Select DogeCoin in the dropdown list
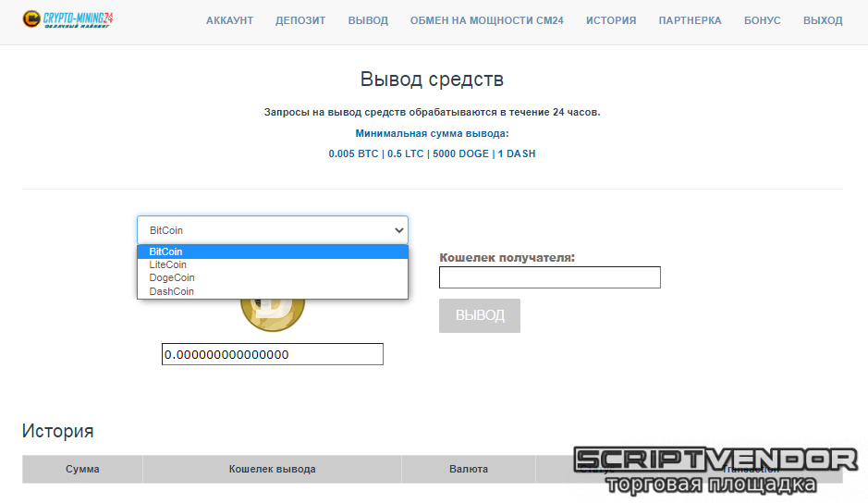This screenshot has width=868, height=503. click(x=172, y=277)
